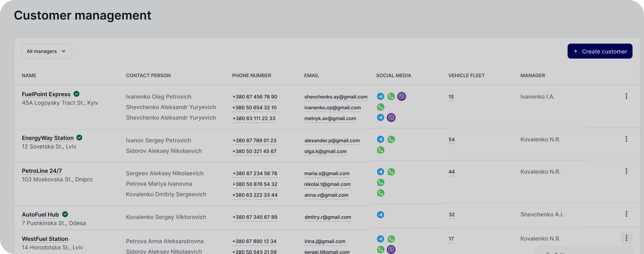The image size is (644, 254).
Task: Open the AutoFuel Hub customer
Action: tap(40, 214)
